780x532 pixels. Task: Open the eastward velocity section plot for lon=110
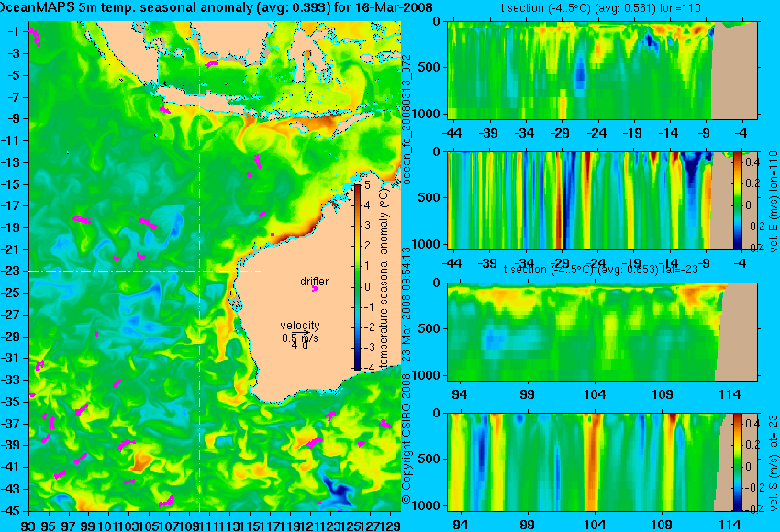(602, 200)
